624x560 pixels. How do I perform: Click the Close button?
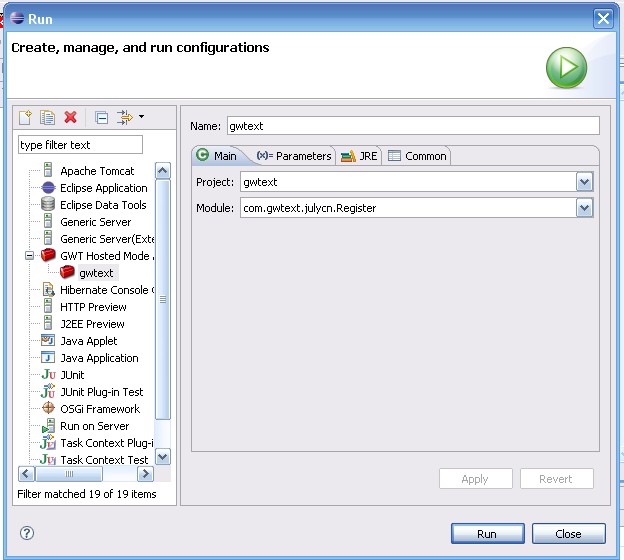click(x=569, y=534)
